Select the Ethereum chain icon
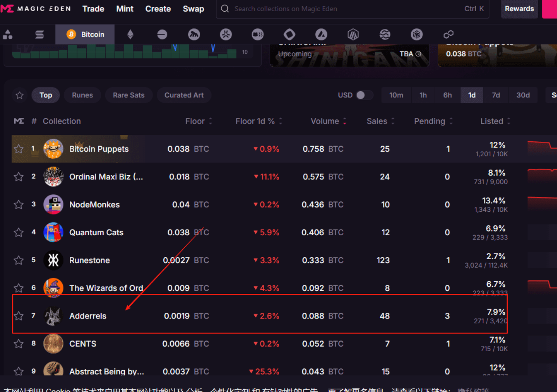557x392 pixels. [130, 34]
